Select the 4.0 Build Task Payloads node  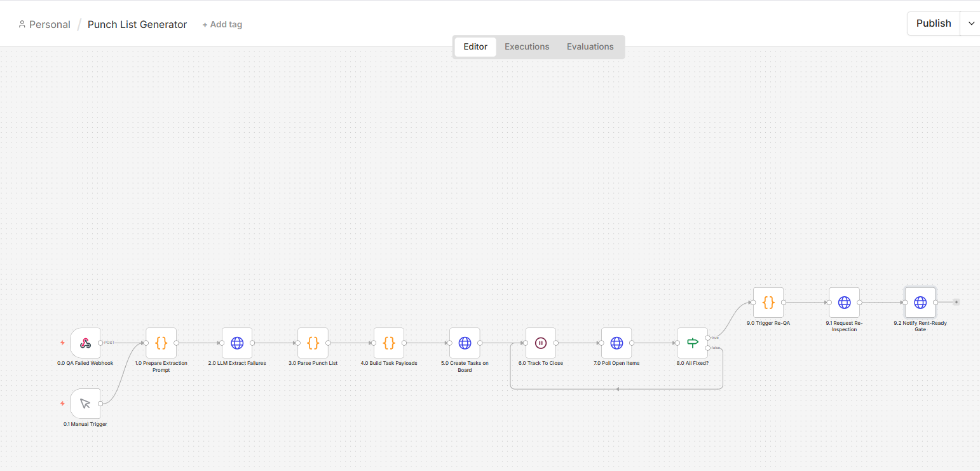[389, 343]
